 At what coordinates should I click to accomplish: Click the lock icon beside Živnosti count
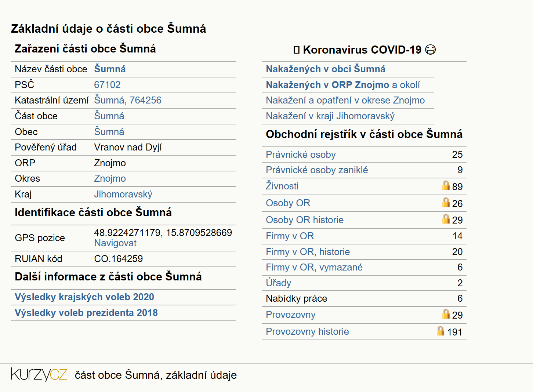(446, 185)
